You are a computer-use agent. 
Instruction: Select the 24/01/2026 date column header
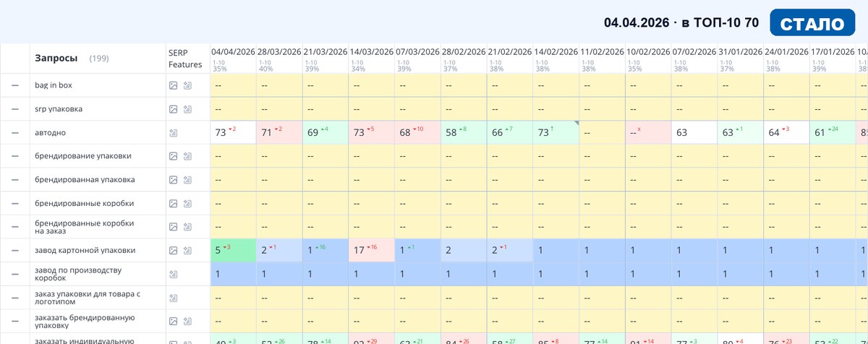pyautogui.click(x=788, y=52)
